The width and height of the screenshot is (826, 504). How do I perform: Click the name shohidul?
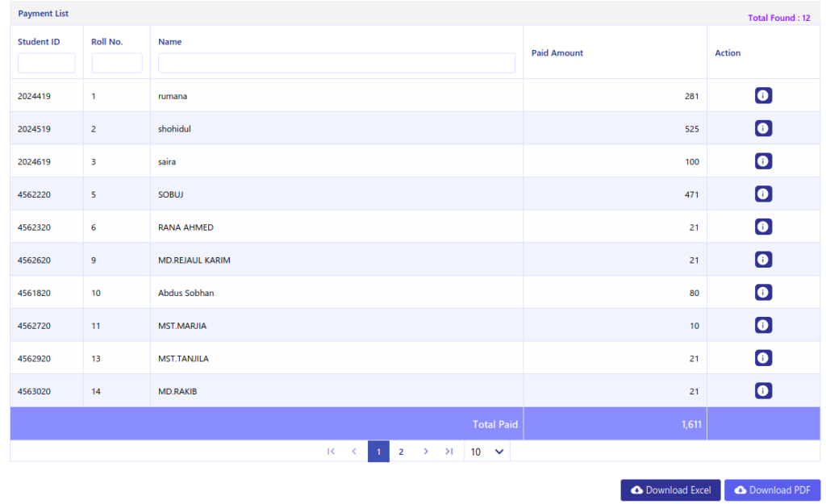tap(174, 128)
